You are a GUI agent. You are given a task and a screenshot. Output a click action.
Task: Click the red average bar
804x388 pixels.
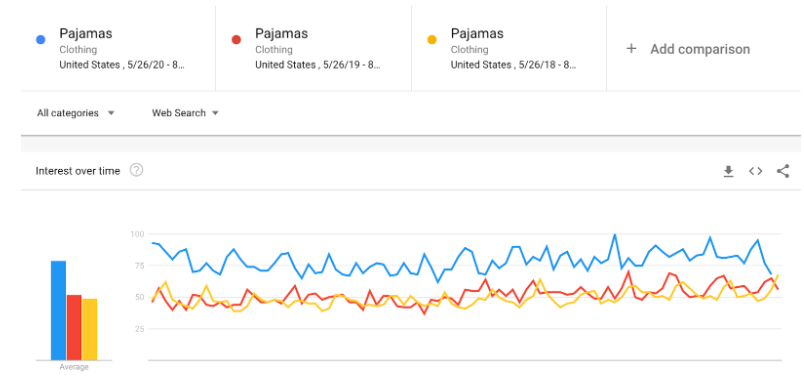pyautogui.click(x=74, y=328)
